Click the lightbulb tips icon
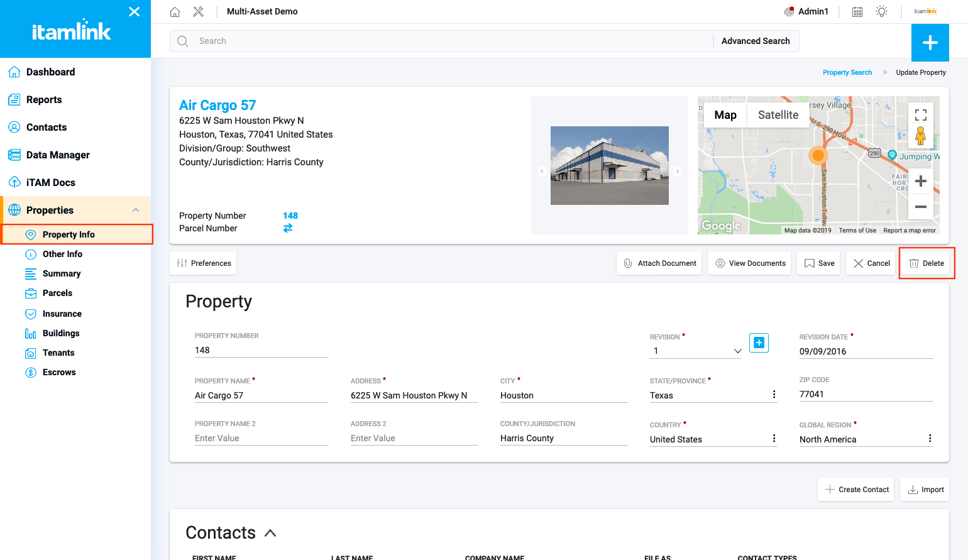The image size is (968, 560). [x=882, y=12]
